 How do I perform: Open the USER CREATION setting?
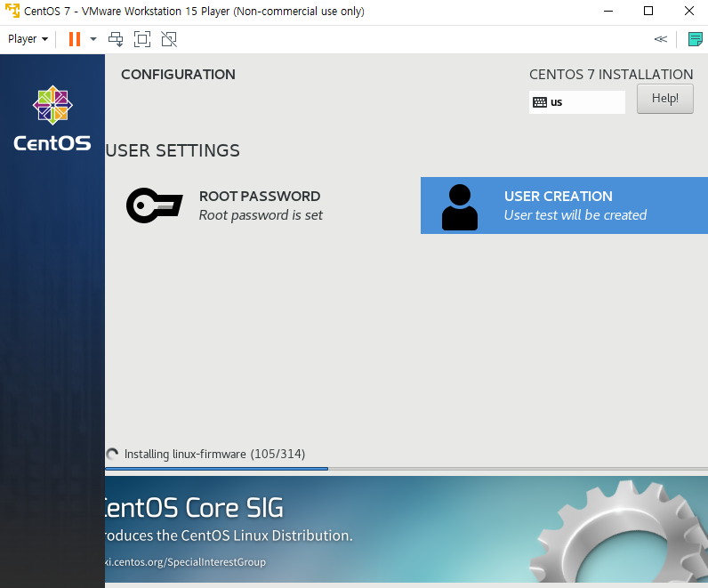[565, 205]
